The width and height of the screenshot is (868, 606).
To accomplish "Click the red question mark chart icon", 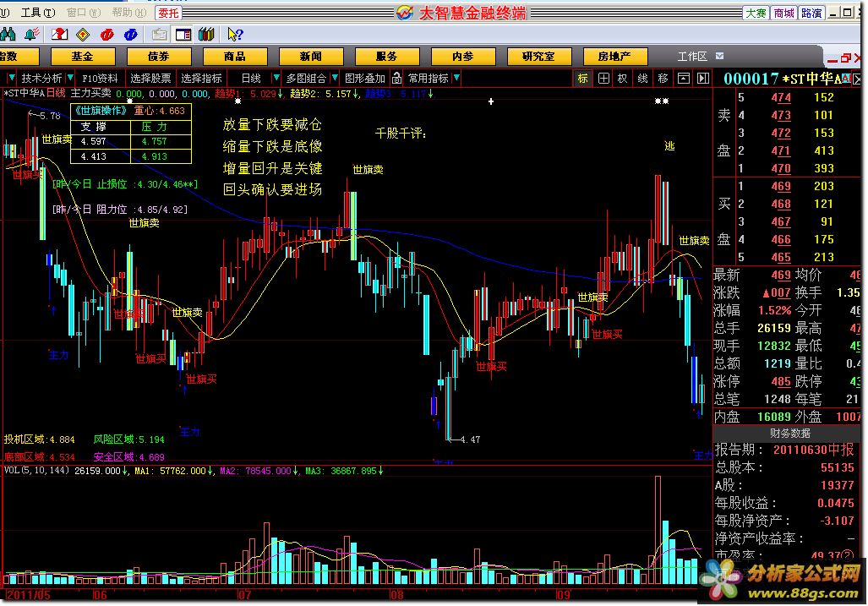I will (x=59, y=35).
